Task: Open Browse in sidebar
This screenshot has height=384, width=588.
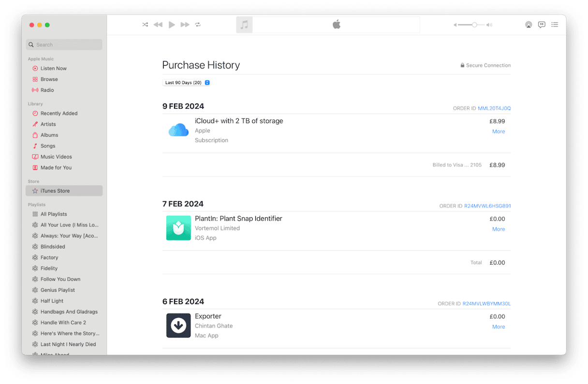Action: pos(64,79)
